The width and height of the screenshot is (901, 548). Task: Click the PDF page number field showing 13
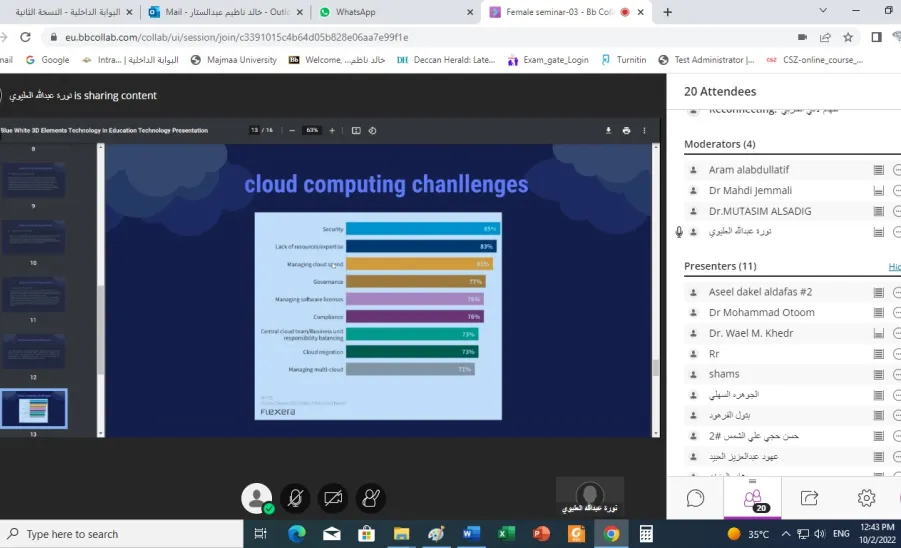[254, 130]
